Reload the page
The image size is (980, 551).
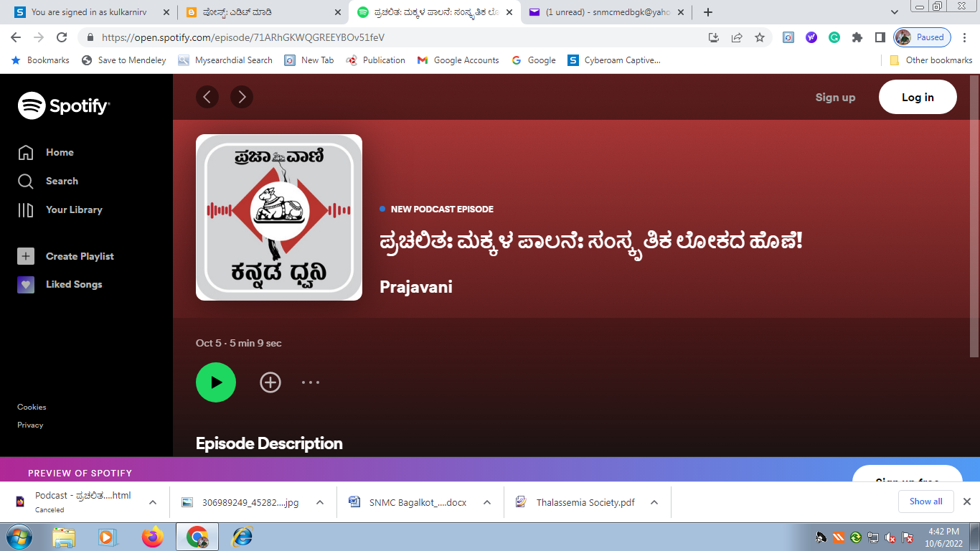(x=62, y=37)
